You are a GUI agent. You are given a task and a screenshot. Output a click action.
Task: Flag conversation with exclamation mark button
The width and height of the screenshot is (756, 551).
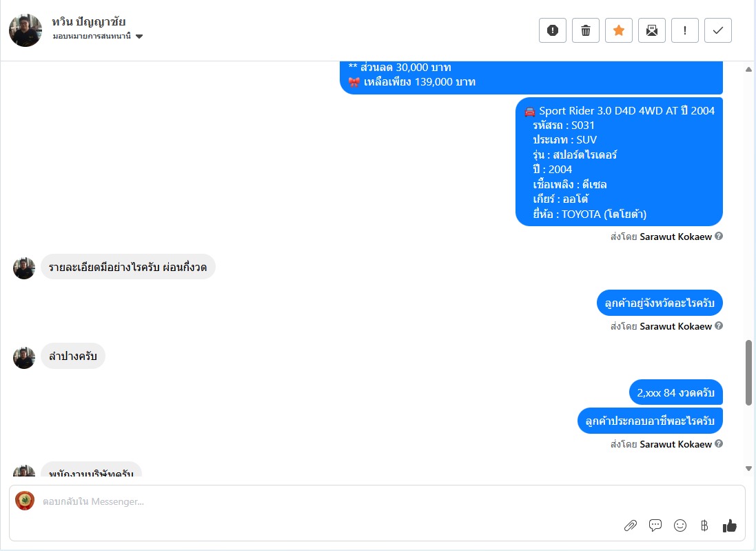pos(684,30)
